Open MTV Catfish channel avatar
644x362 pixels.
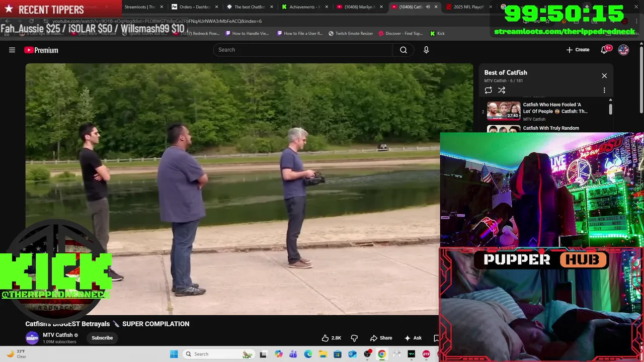coord(32,338)
